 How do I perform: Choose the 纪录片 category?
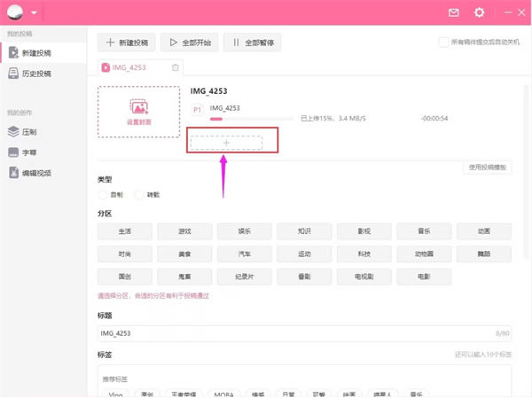click(245, 277)
